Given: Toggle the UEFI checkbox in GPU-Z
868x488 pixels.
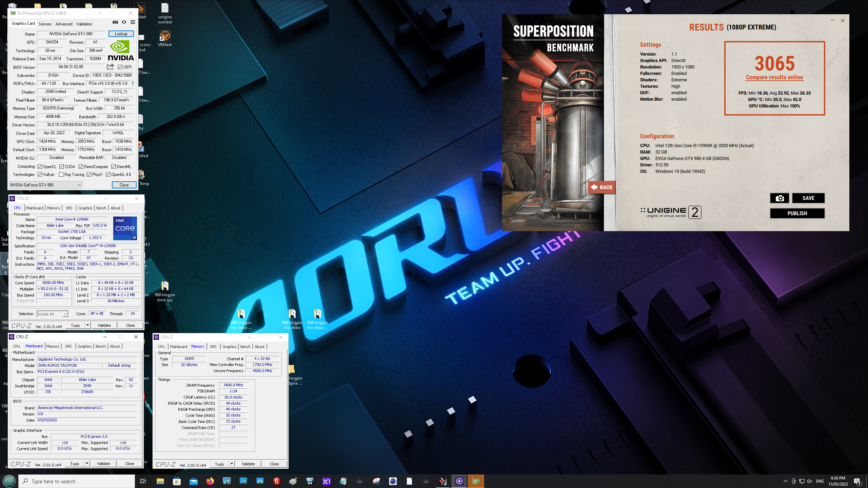Looking at the screenshot, I should pos(120,67).
